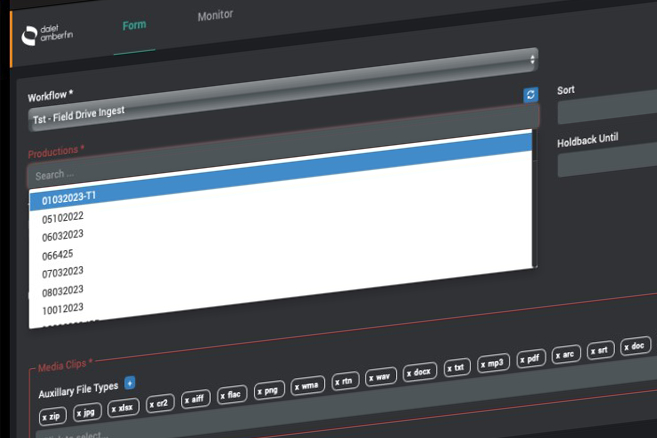657x438 pixels.
Task: Remove the txt file type tag
Action: 449,368
